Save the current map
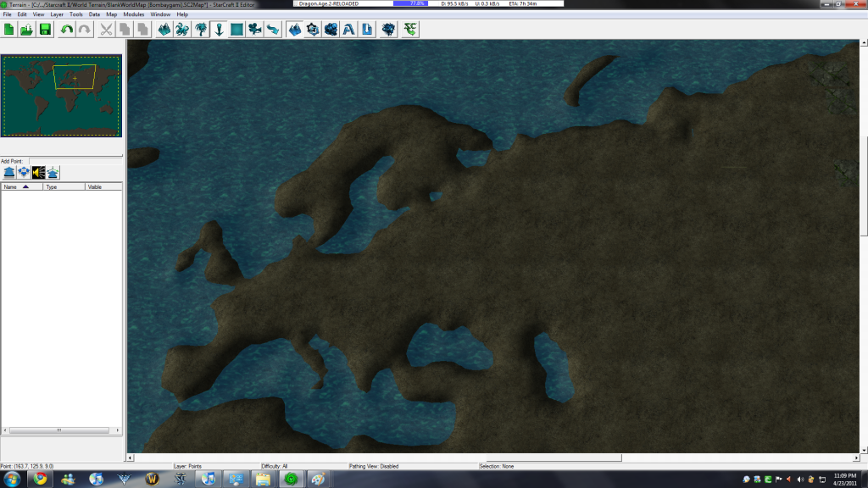The width and height of the screenshot is (868, 488). click(x=45, y=30)
